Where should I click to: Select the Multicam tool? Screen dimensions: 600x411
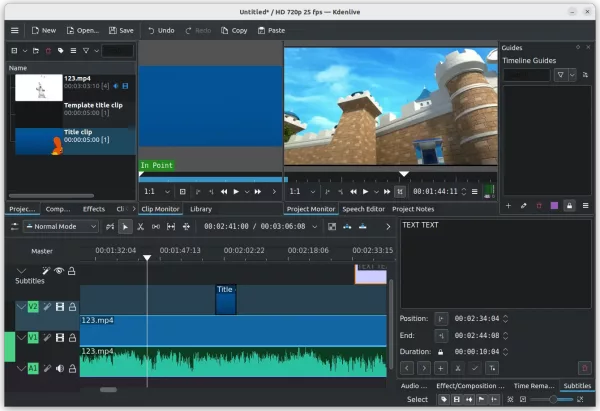click(x=186, y=227)
